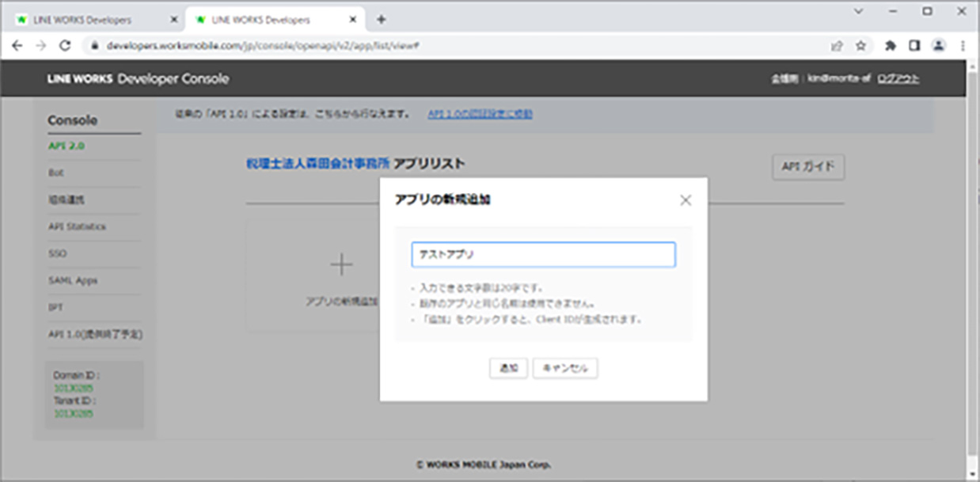
Task: Close the app creation dialog with X
Action: coord(686,200)
